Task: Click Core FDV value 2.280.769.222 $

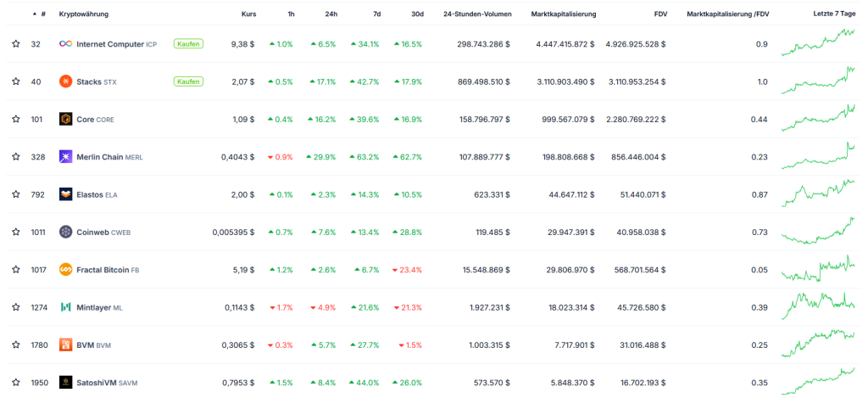Action: (x=636, y=119)
